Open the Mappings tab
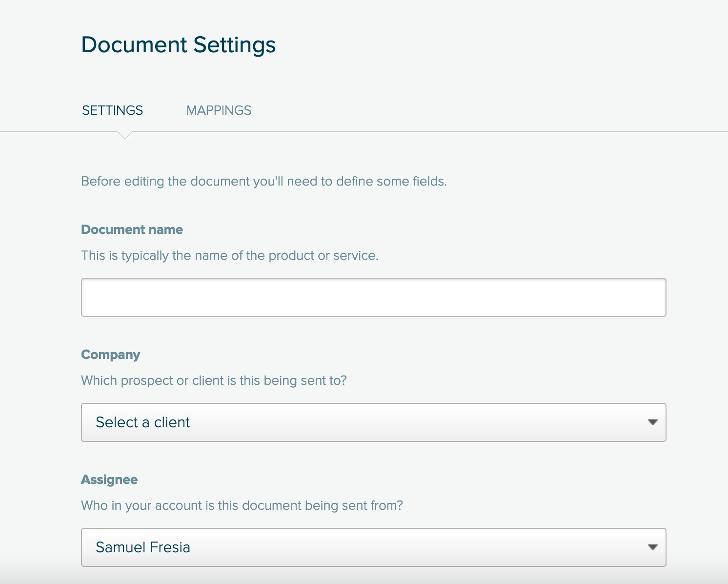The image size is (728, 584). pos(219,110)
